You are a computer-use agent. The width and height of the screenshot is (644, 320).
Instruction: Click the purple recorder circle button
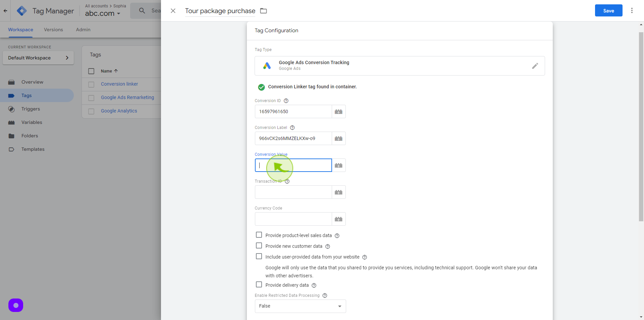coord(16,305)
